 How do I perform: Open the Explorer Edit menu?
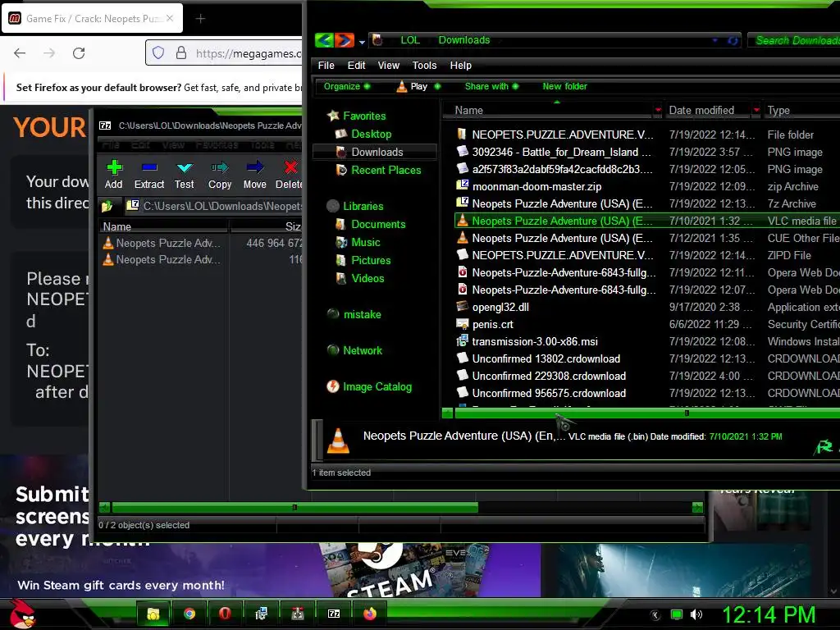tap(356, 66)
